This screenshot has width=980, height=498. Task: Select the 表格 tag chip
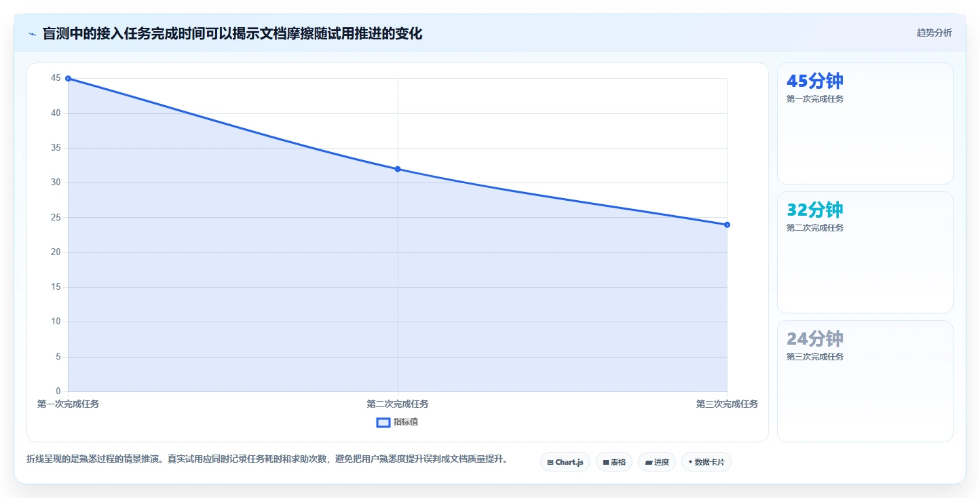point(614,462)
